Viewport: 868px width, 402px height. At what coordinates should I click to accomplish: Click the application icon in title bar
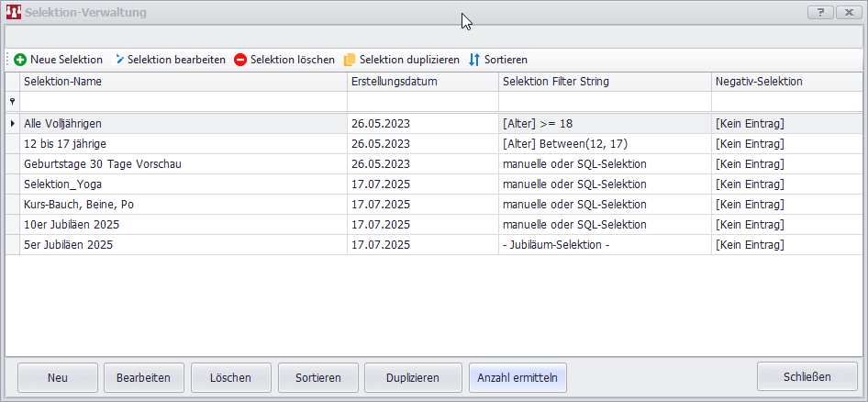[14, 13]
